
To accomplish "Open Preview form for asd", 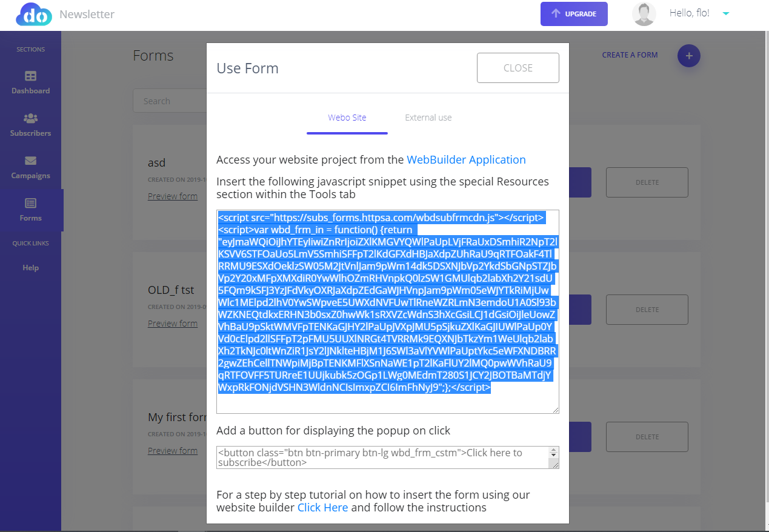I will tap(173, 196).
